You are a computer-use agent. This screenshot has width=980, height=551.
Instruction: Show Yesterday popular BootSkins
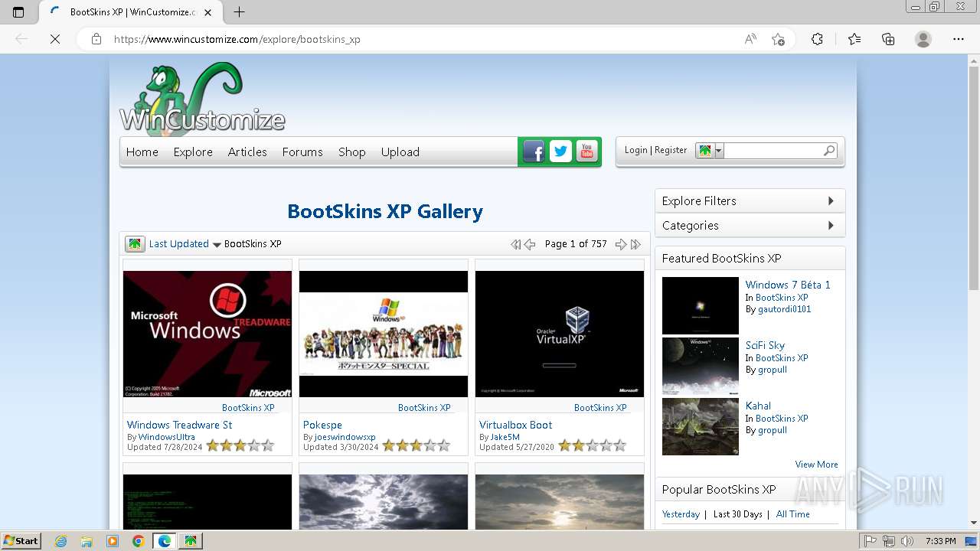pyautogui.click(x=681, y=514)
